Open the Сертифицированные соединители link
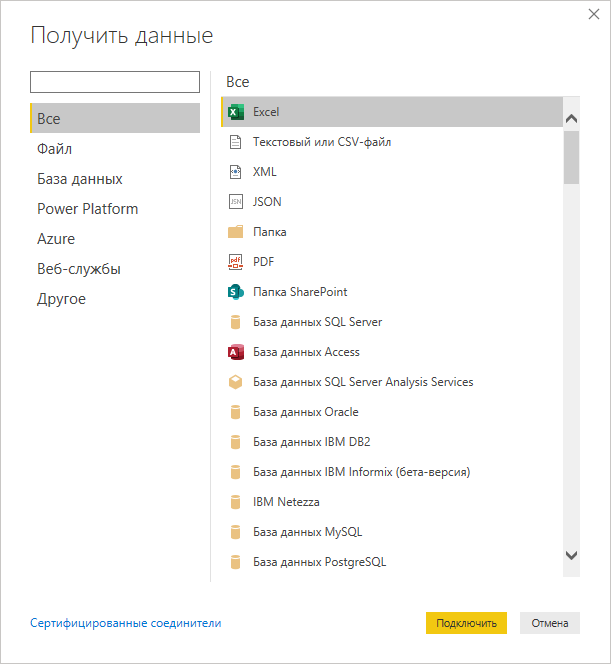The image size is (611, 664). (126, 623)
